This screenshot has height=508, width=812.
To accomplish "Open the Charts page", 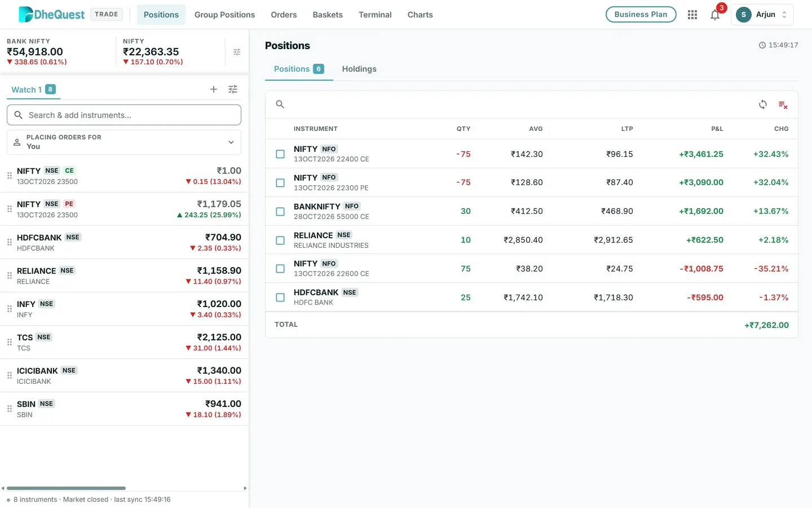I will pos(420,15).
